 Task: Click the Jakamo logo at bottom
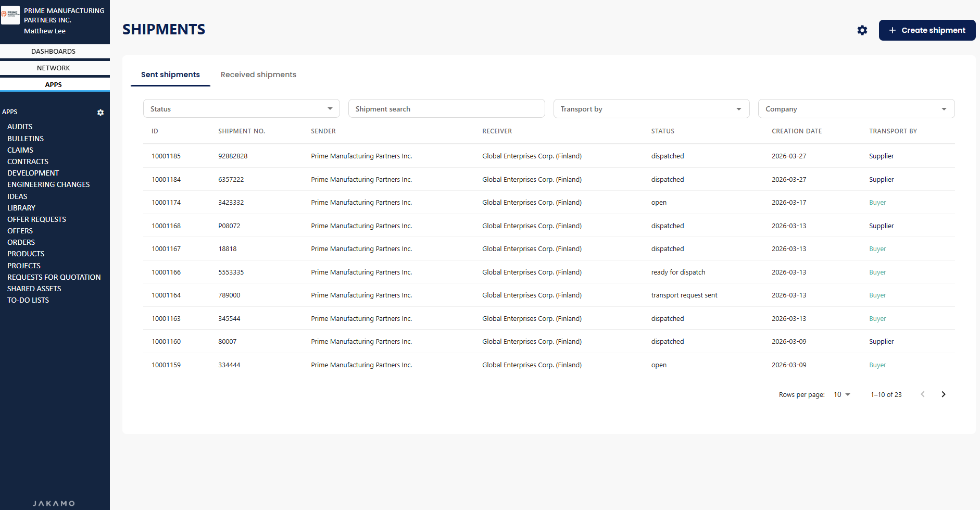coord(54,503)
